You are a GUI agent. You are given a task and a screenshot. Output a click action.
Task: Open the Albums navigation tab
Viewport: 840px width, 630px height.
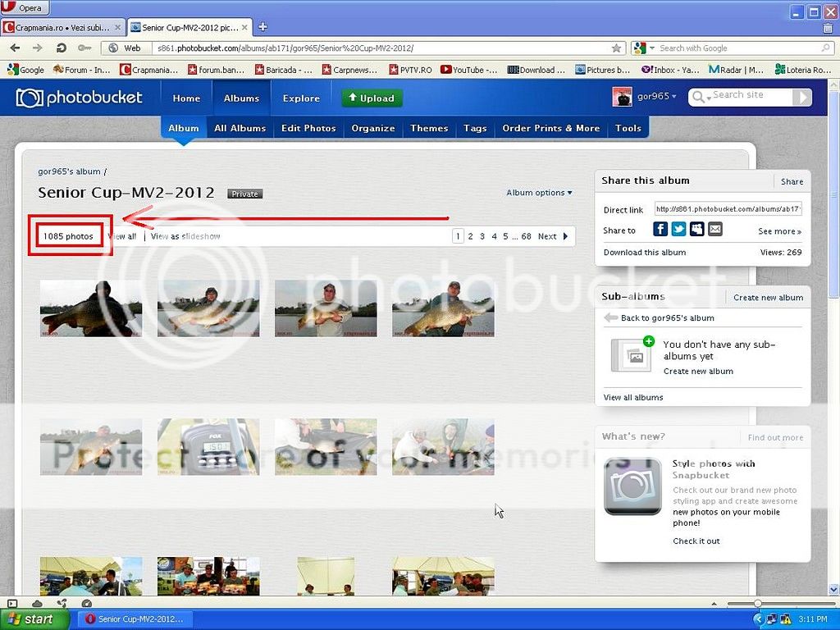pos(242,98)
